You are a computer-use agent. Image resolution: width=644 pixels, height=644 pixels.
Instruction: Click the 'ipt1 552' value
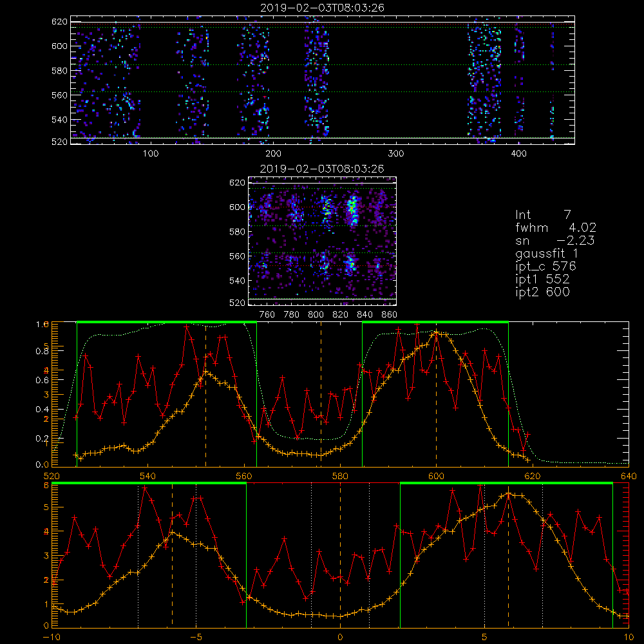[x=542, y=279]
